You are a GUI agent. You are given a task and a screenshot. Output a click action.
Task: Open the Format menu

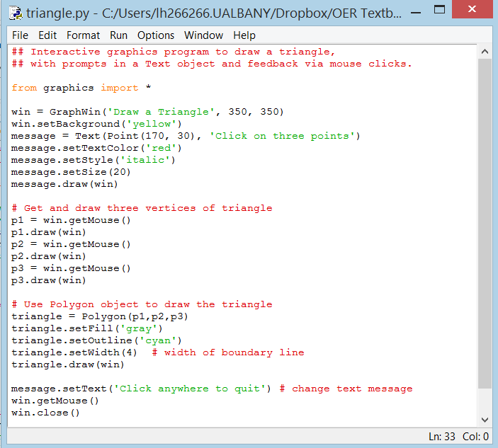(x=83, y=35)
